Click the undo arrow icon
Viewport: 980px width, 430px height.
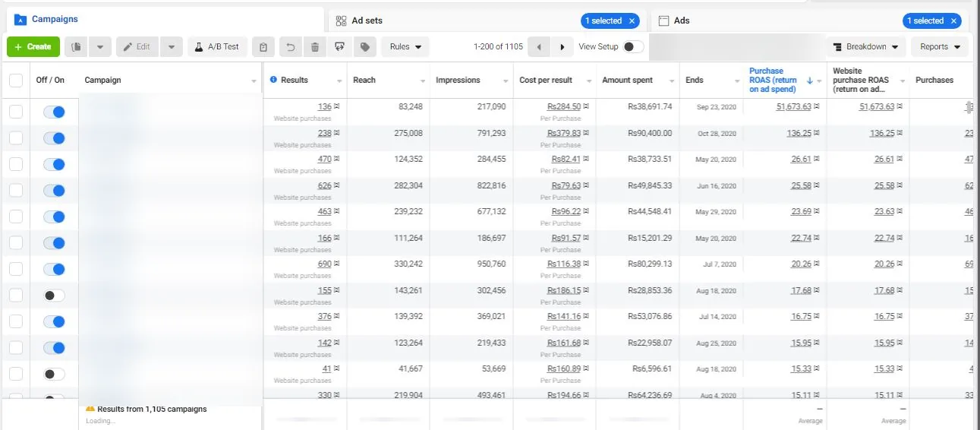[290, 47]
